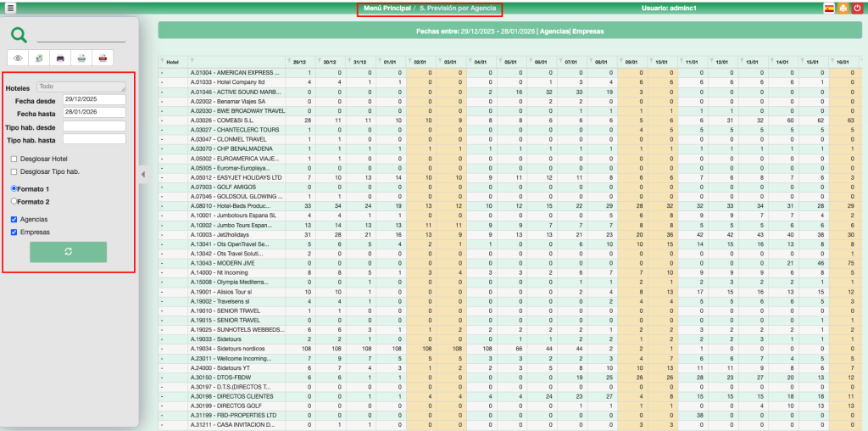Click the Spanish flag language icon
Image resolution: width=868 pixels, height=431 pixels.
[x=828, y=8]
